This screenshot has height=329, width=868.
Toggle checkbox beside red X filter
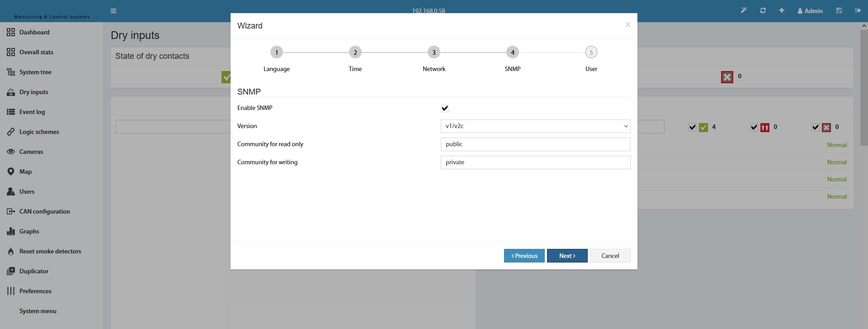click(816, 127)
